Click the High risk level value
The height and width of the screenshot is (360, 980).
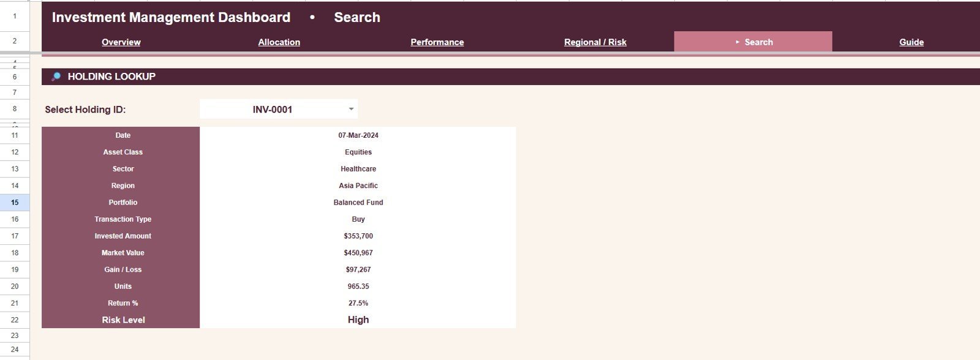tap(358, 320)
